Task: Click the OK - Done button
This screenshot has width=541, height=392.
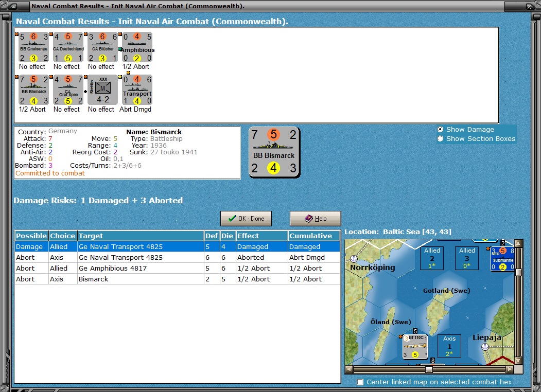Action: (x=246, y=219)
